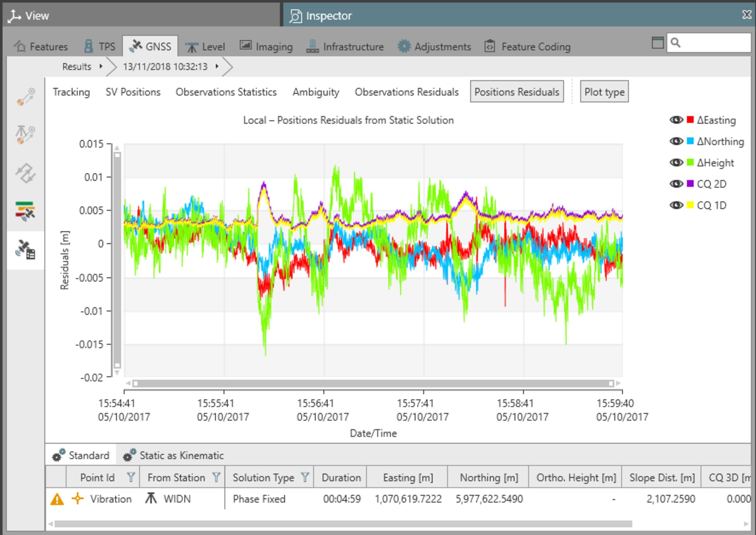756x535 pixels.
Task: Click the vertical chart zoom slider
Action: pyautogui.click(x=117, y=260)
